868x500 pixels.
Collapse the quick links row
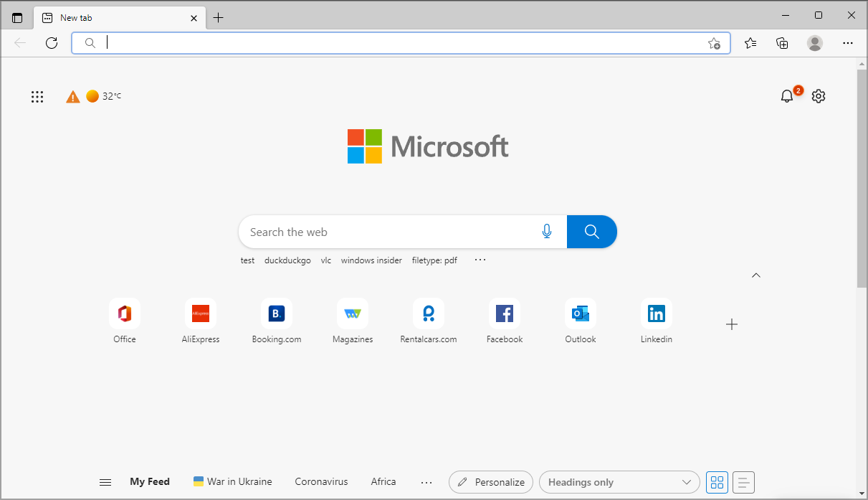(756, 275)
